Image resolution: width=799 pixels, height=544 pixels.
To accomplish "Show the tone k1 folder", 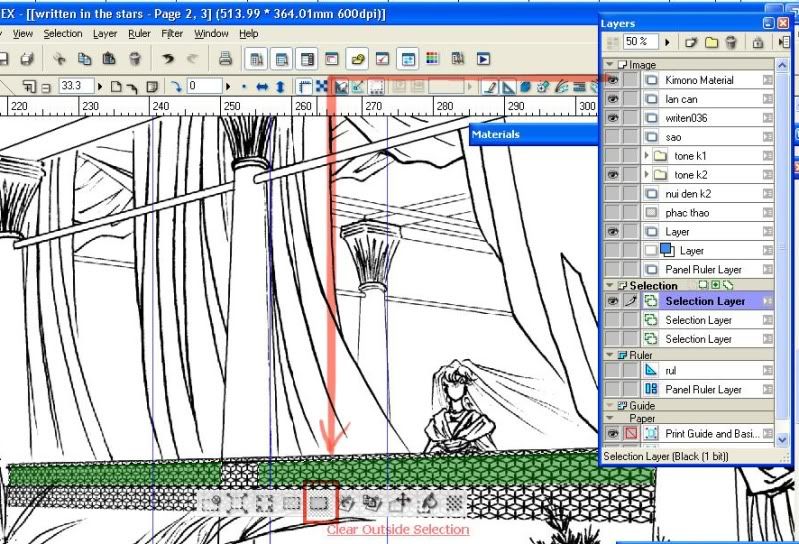I will 612,155.
